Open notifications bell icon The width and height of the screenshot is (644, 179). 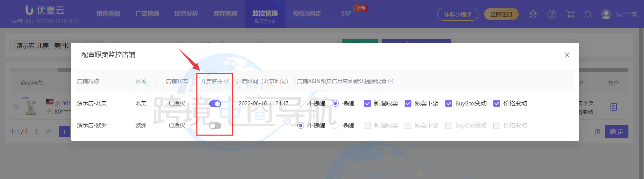[588, 14]
